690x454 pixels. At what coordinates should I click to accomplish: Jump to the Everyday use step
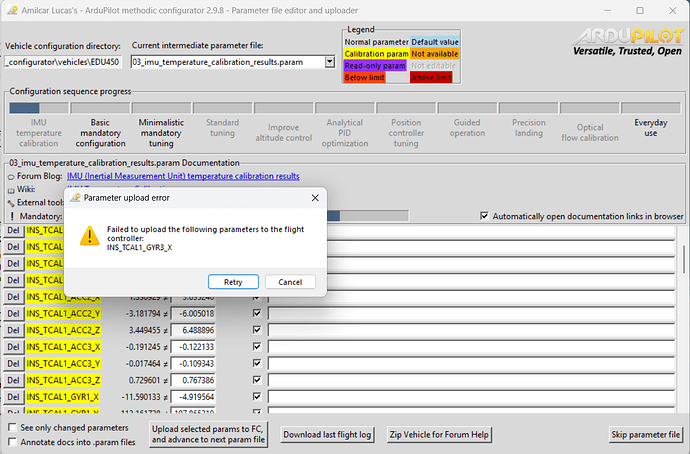pos(650,129)
